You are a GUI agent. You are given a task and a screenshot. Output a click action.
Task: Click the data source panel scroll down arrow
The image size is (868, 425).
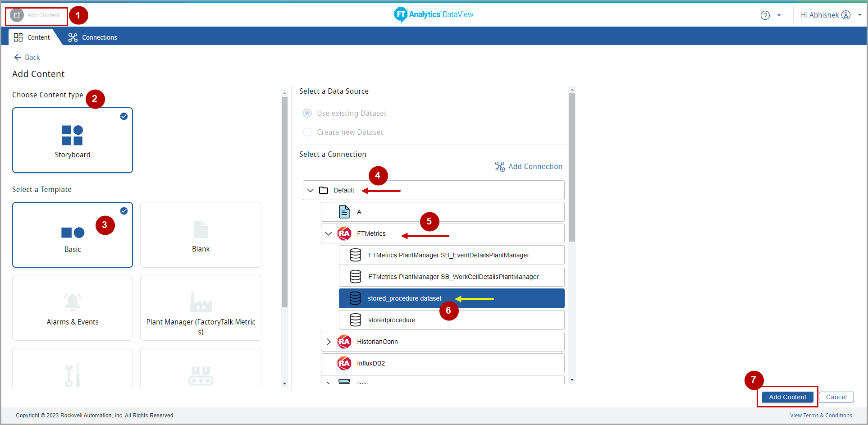click(572, 380)
